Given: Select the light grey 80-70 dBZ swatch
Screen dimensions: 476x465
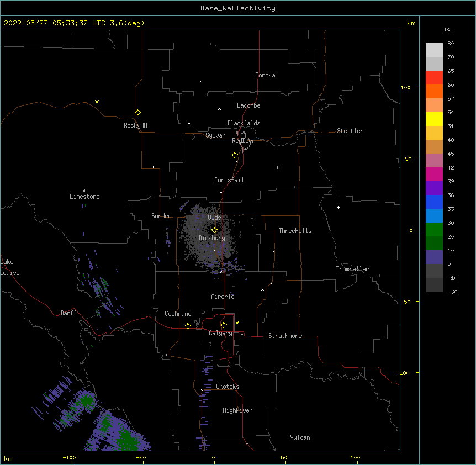Looking at the screenshot, I should [434, 50].
